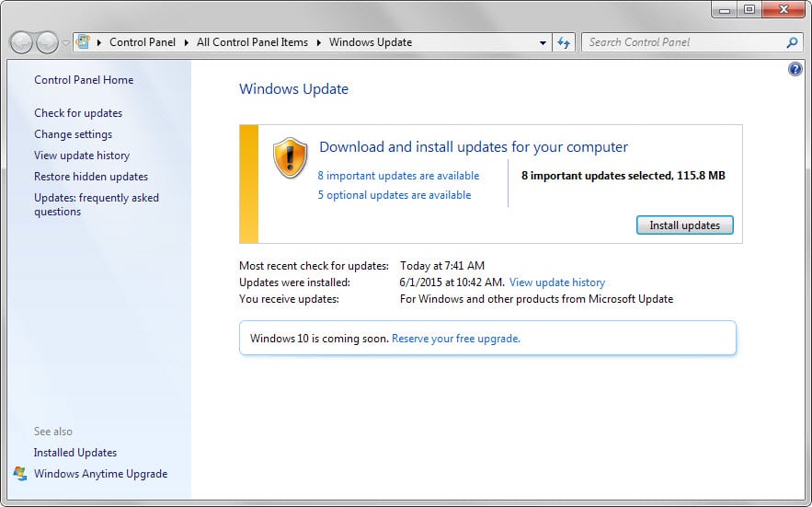Expand the arrow before Control Panel breadcrumb
Screen dimensions: 812x507
click(x=99, y=42)
